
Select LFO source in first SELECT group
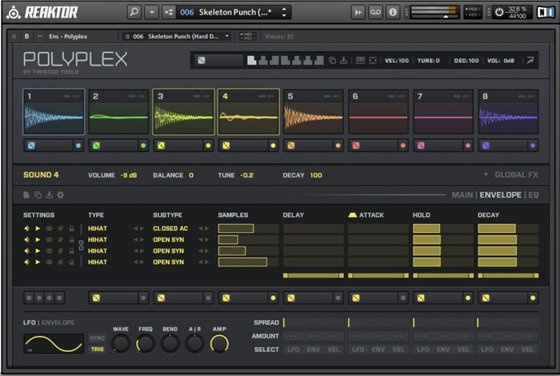293,349
